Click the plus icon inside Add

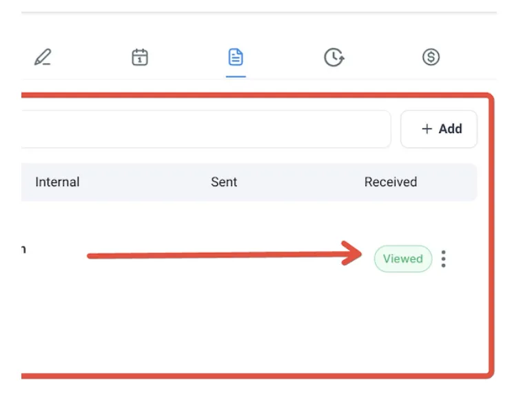[427, 129]
